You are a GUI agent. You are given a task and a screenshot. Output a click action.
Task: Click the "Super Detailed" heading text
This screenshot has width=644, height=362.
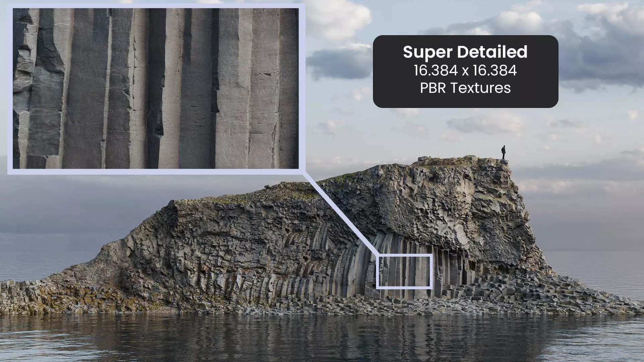click(x=465, y=53)
